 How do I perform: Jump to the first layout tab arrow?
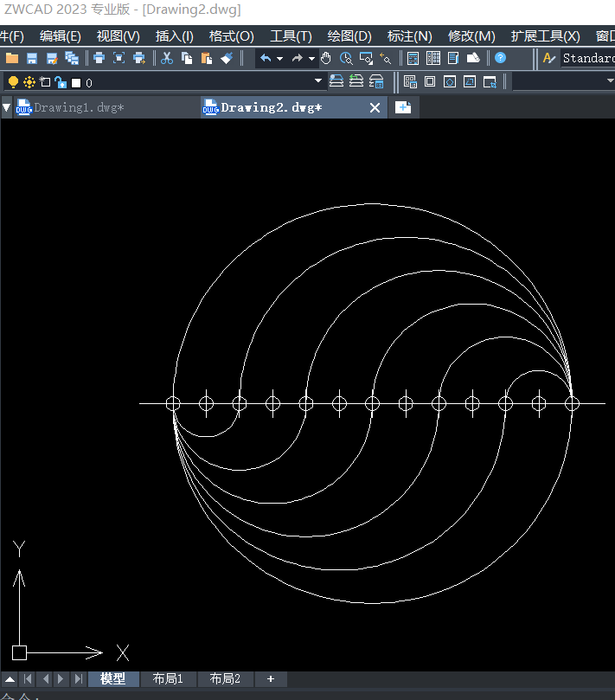pos(28,679)
